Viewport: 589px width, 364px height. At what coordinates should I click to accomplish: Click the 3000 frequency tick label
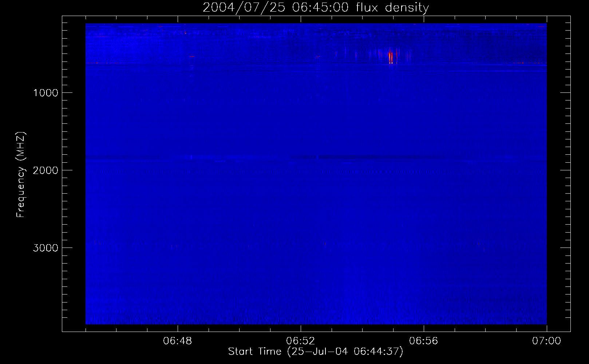(x=46, y=248)
